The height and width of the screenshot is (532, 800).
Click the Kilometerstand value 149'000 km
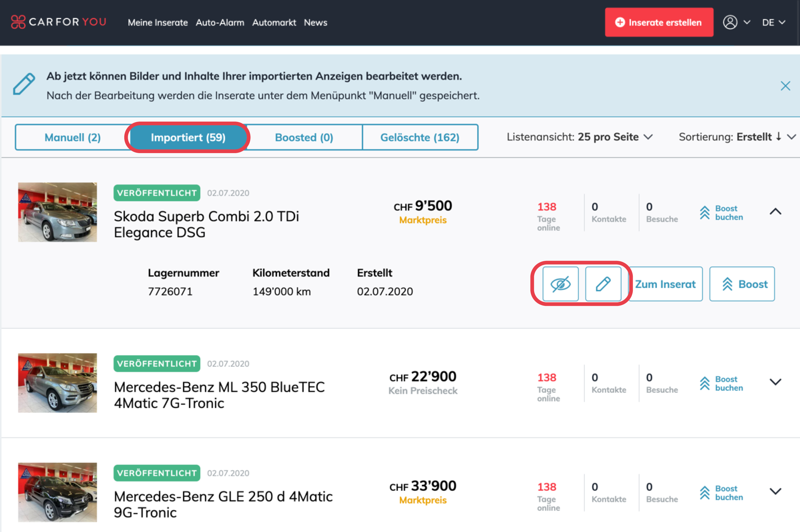pyautogui.click(x=281, y=291)
